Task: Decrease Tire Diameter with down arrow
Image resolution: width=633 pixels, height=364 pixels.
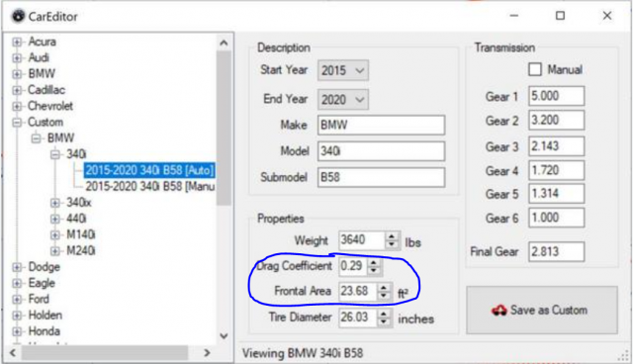Action: [384, 321]
